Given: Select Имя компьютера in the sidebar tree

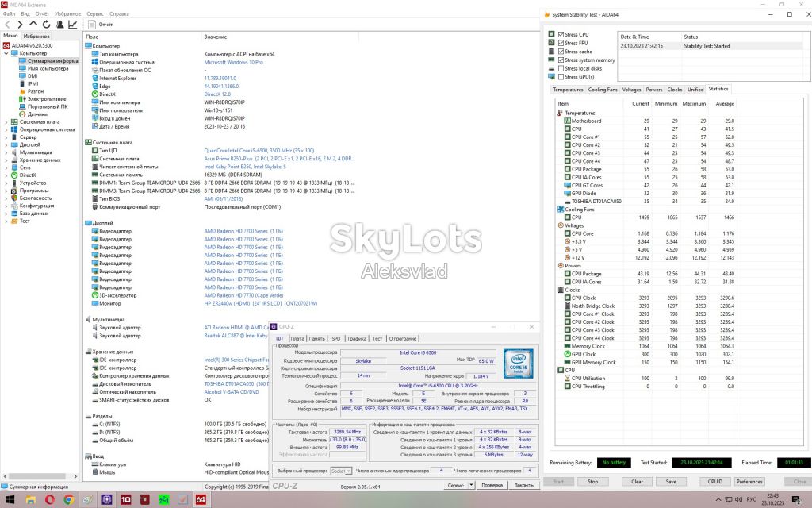Looking at the screenshot, I should 48,68.
